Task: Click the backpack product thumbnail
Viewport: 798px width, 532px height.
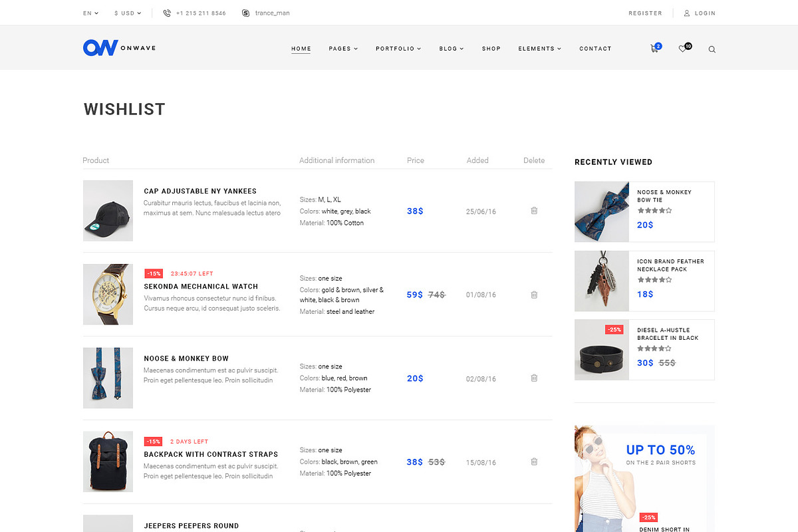Action: tap(108, 462)
